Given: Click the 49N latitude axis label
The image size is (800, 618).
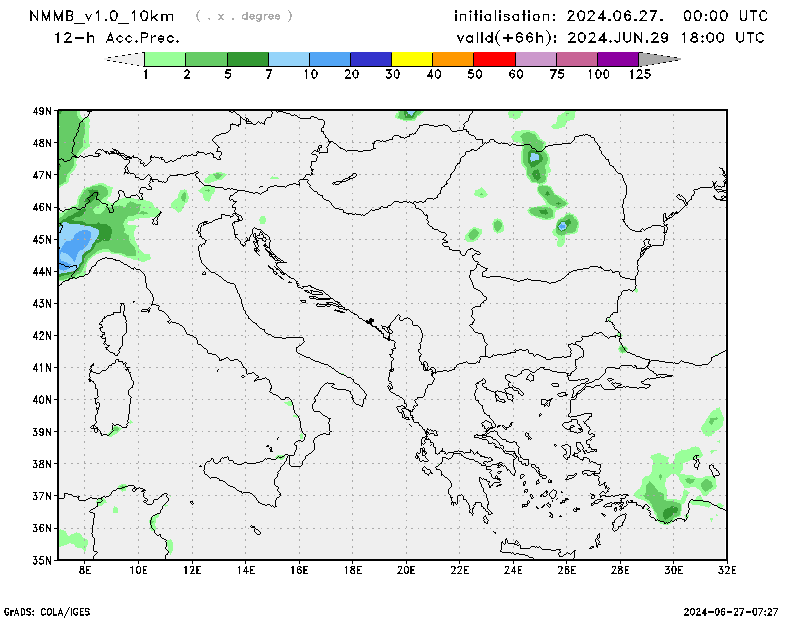Looking at the screenshot, I should click(x=42, y=111).
